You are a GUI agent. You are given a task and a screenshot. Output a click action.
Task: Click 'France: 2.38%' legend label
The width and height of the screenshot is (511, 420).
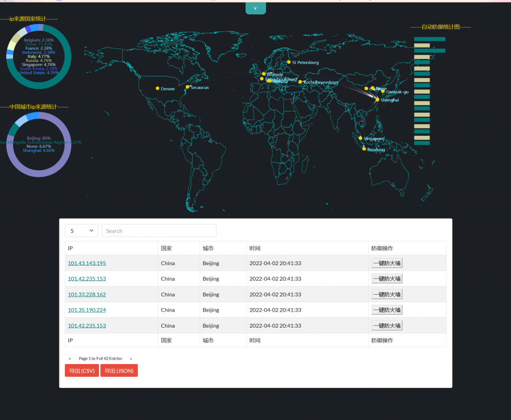coord(39,48)
